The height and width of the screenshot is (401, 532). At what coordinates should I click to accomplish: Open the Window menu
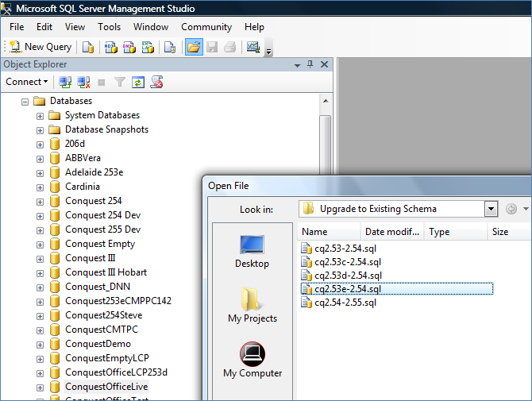151,27
